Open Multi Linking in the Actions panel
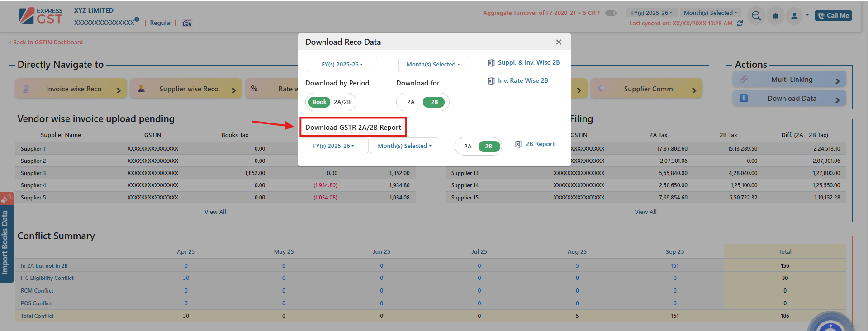868x331 pixels. (x=789, y=80)
